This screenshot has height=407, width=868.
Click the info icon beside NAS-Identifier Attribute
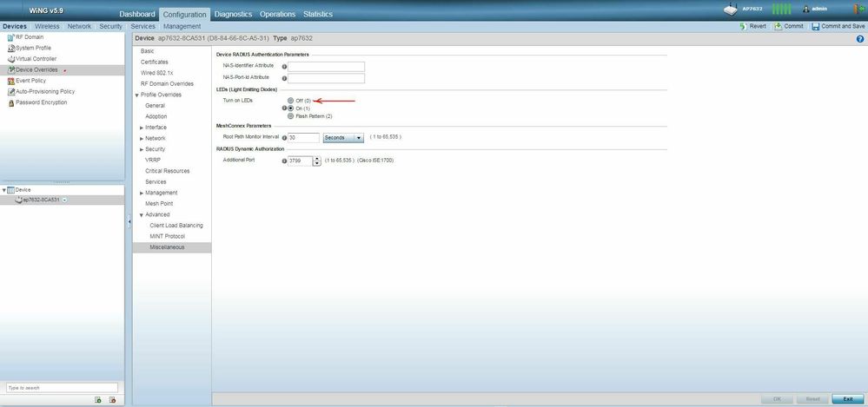[284, 66]
